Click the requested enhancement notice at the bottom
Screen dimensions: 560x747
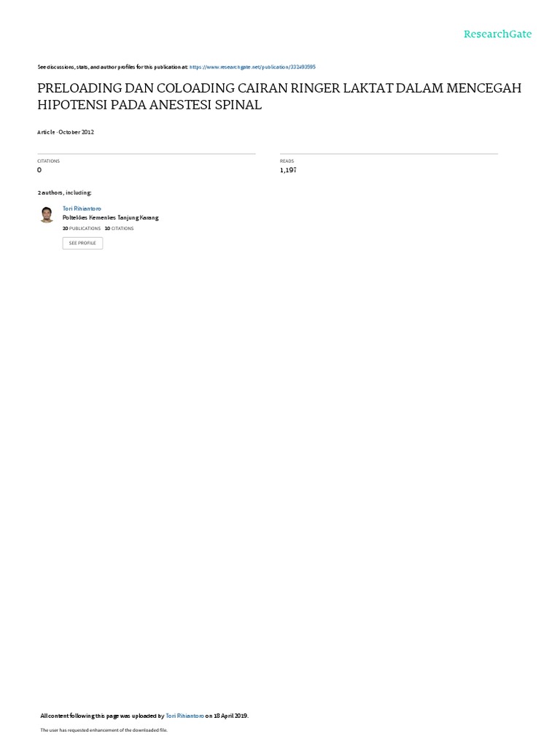coord(104,729)
